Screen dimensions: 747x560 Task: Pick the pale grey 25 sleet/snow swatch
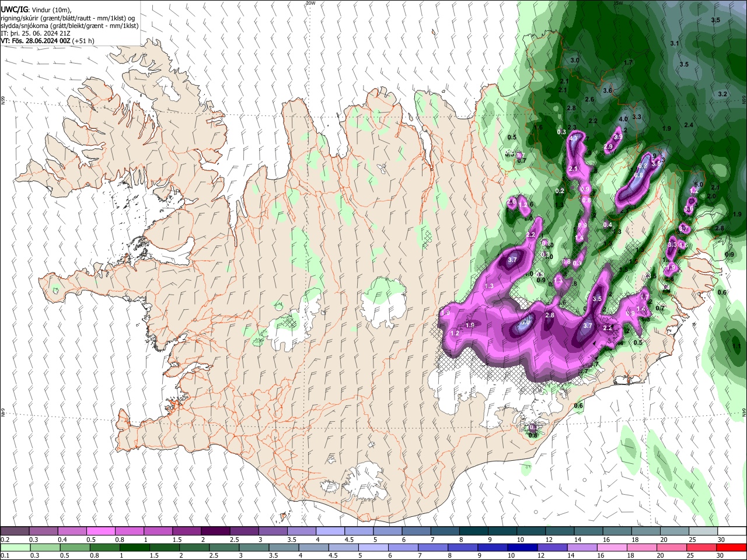point(704,531)
